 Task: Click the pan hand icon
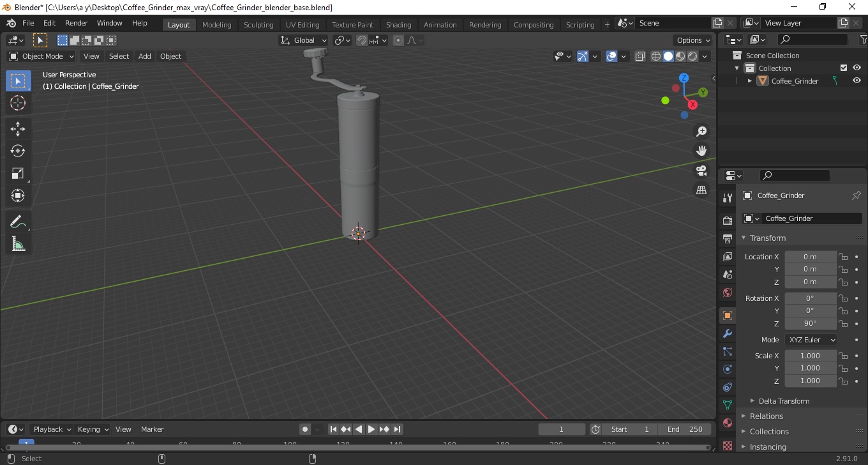[701, 151]
